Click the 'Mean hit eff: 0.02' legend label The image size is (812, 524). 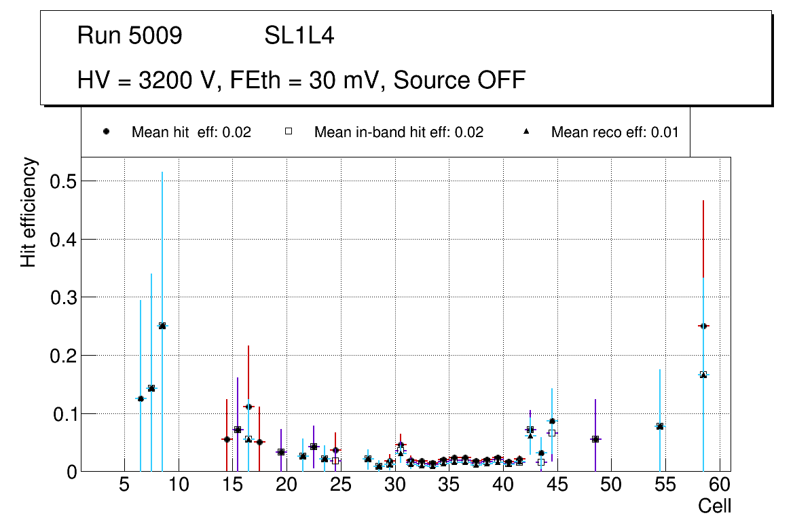(191, 132)
